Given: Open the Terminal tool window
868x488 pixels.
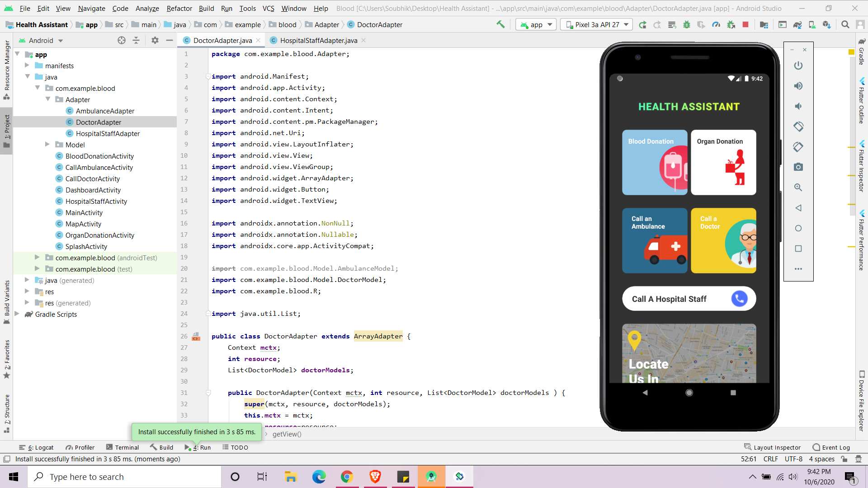Looking at the screenshot, I should 123,447.
